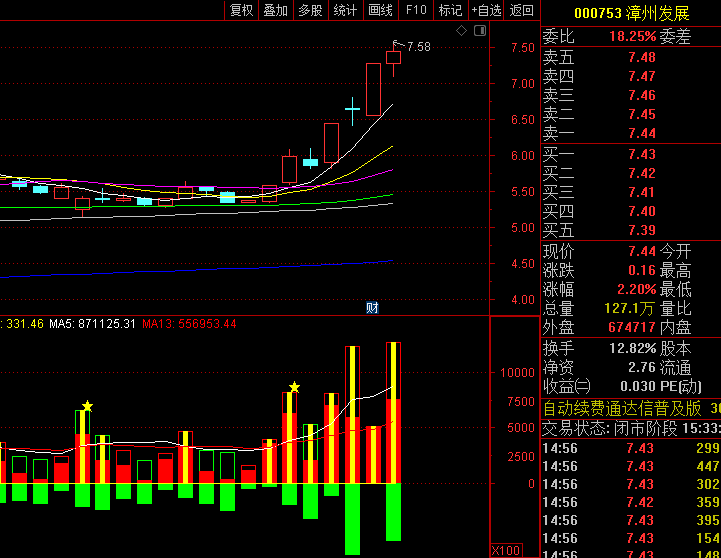Click the X100 volume scale label
The image size is (721, 558).
tap(506, 551)
